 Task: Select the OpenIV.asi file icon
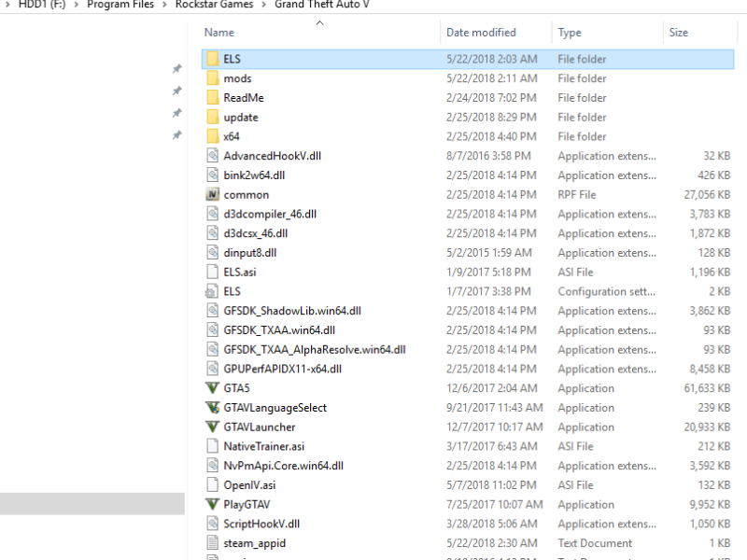[213, 484]
